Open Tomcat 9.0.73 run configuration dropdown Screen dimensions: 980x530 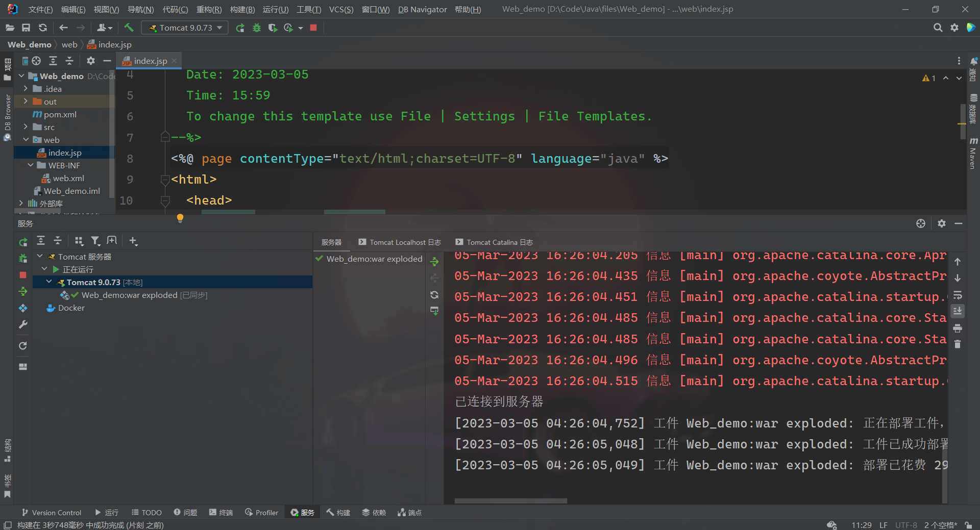[x=185, y=28]
